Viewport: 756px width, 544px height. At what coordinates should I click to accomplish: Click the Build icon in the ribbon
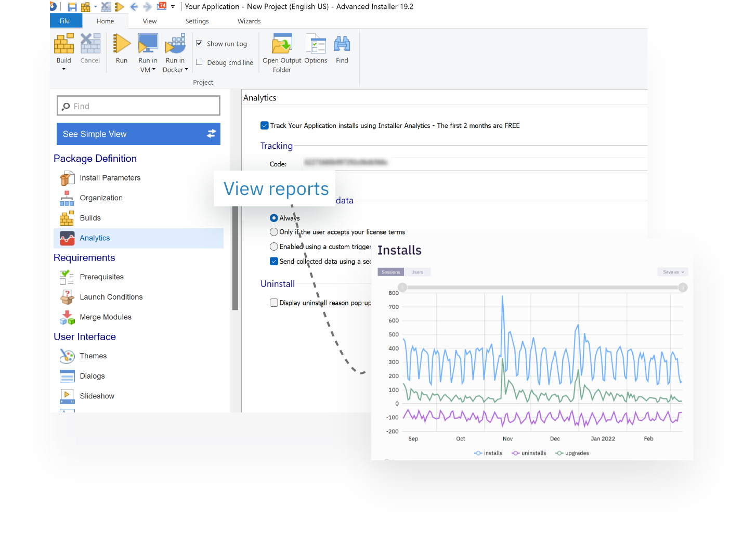coord(64,45)
